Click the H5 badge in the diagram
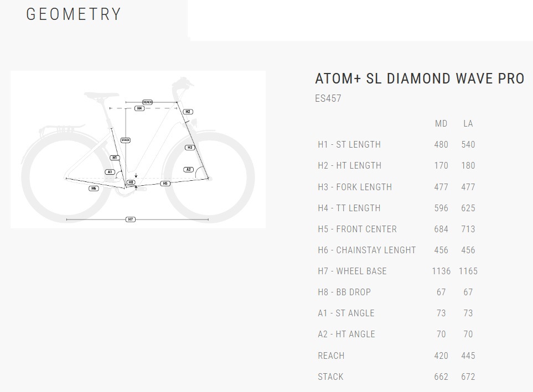 click(x=165, y=183)
